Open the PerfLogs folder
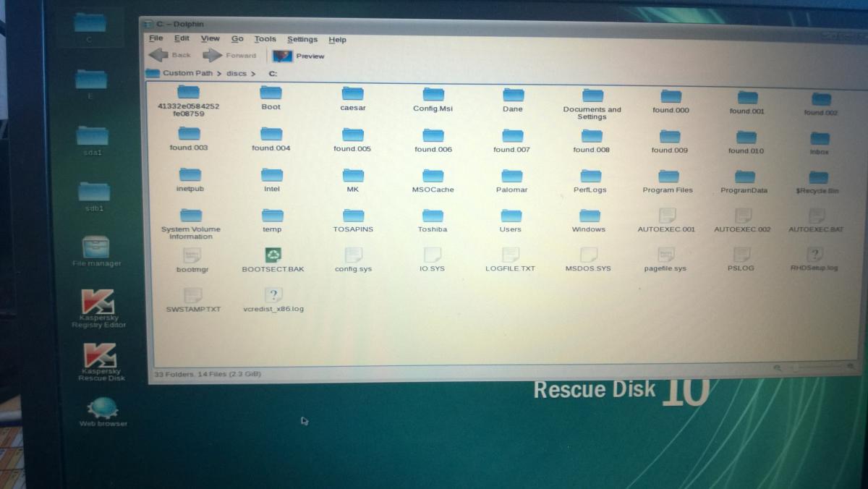868x489 pixels. (590, 181)
